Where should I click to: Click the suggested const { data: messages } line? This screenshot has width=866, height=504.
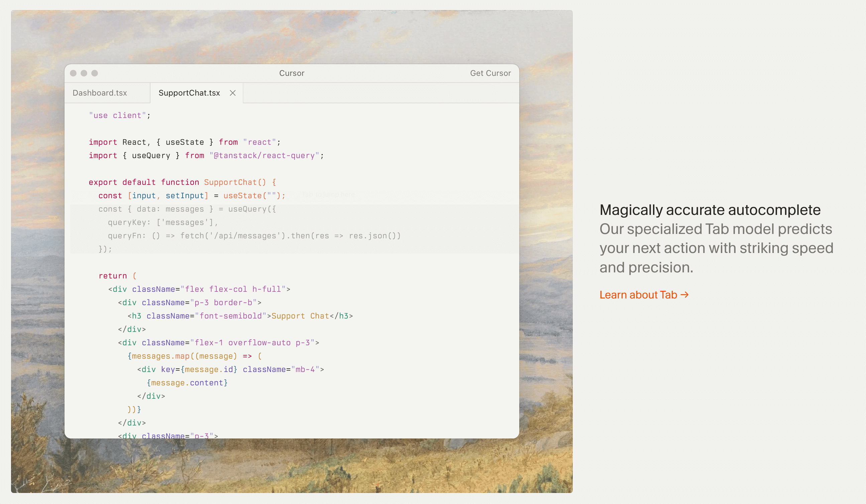click(187, 209)
